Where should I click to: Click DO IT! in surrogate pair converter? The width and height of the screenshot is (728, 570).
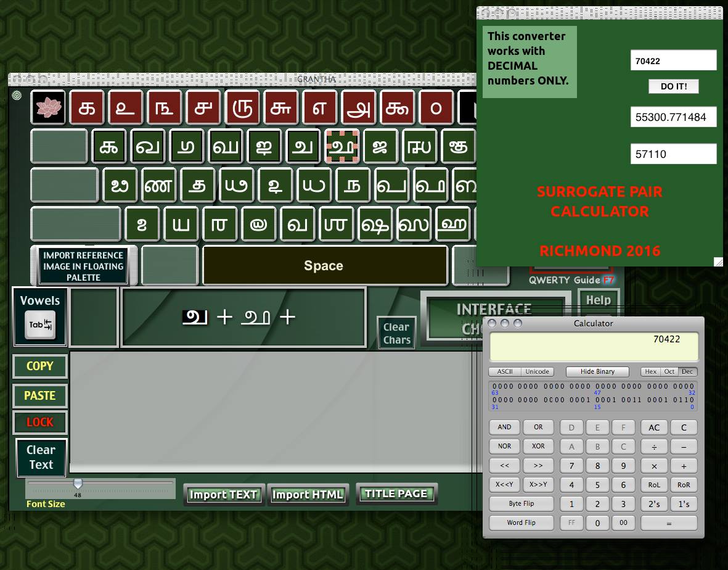pyautogui.click(x=673, y=86)
